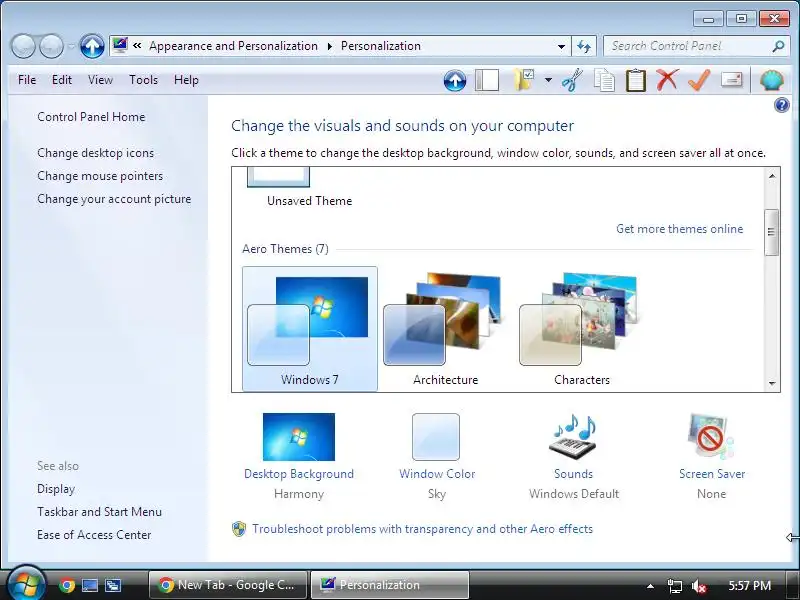
Task: Click the Copy pages icon
Action: [604, 81]
